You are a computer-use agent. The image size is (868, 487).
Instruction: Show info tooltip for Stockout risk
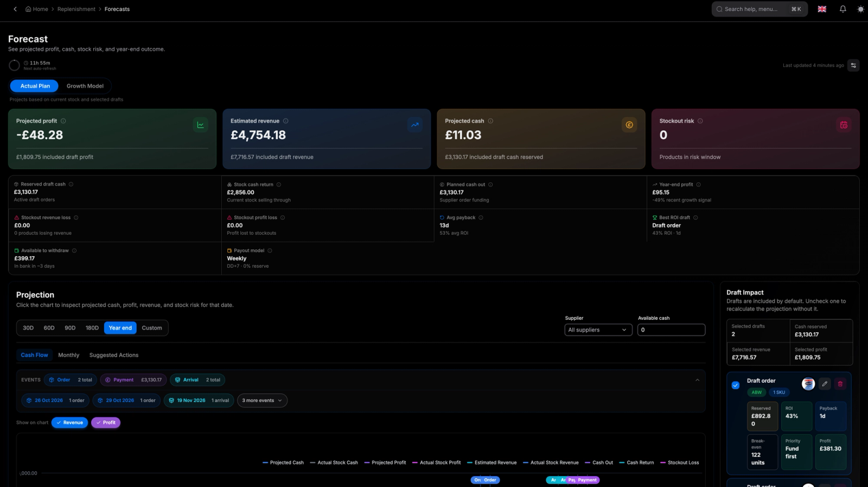700,121
